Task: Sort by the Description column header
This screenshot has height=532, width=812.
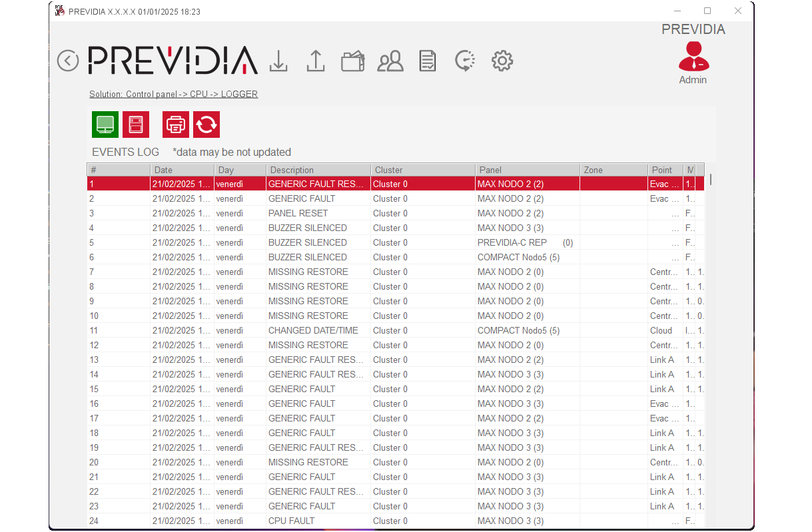Action: 318,170
